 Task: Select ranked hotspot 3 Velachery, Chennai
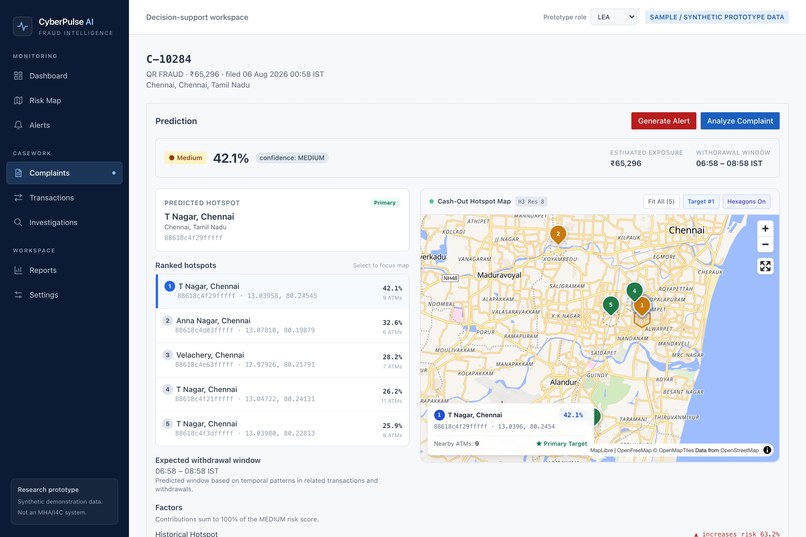283,360
